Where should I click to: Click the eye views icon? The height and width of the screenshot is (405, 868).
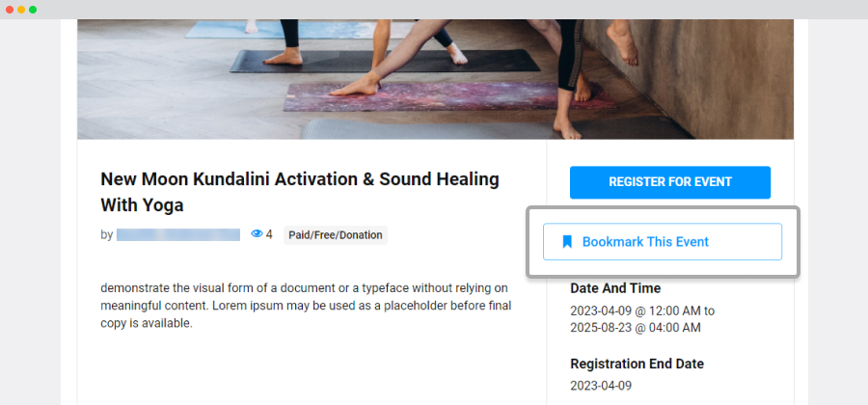tap(257, 234)
